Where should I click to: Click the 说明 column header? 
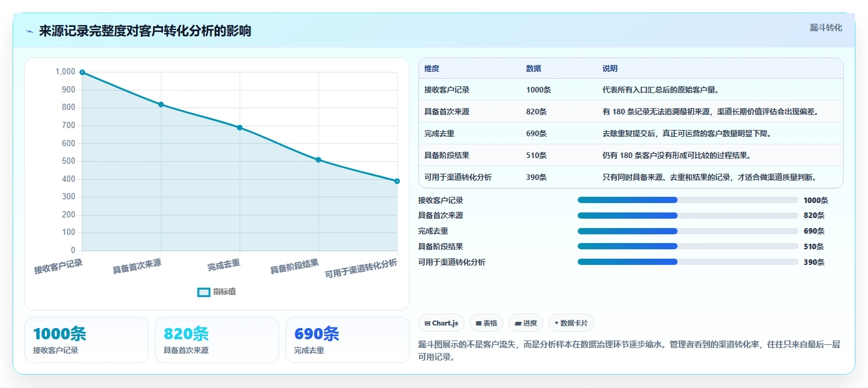point(610,69)
